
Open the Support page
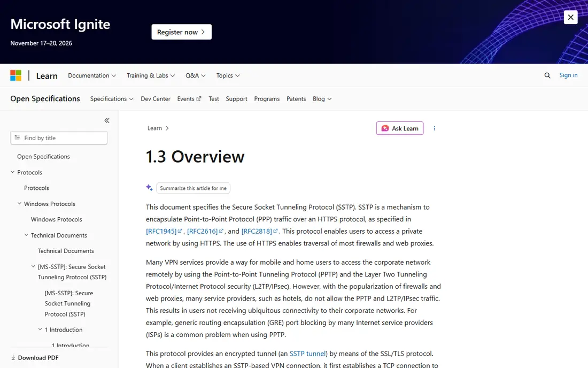point(236,98)
